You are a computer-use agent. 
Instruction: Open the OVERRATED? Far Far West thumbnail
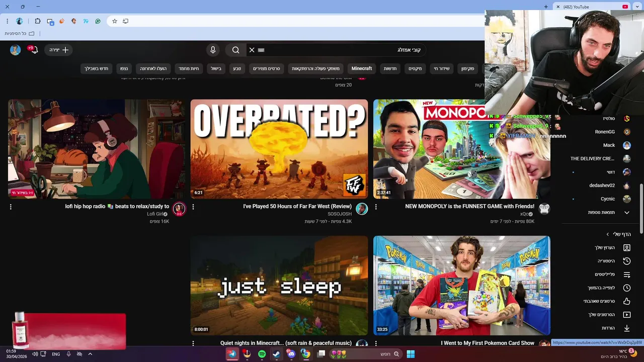click(279, 149)
